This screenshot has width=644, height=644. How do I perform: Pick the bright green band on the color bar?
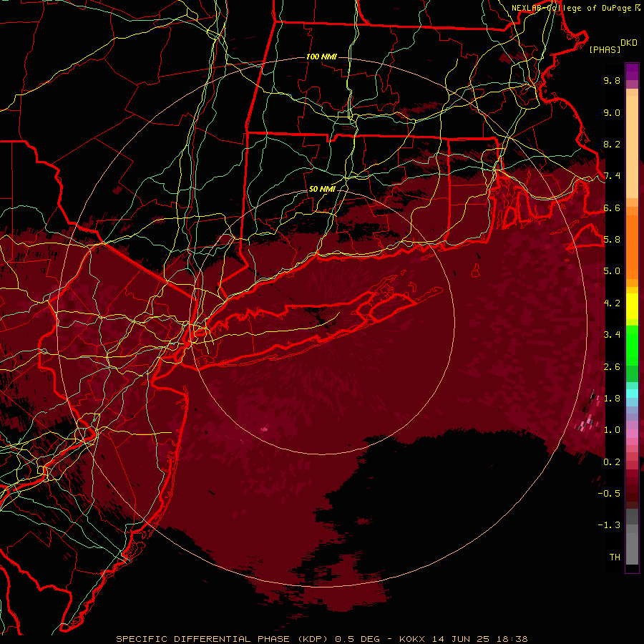pyautogui.click(x=632, y=345)
